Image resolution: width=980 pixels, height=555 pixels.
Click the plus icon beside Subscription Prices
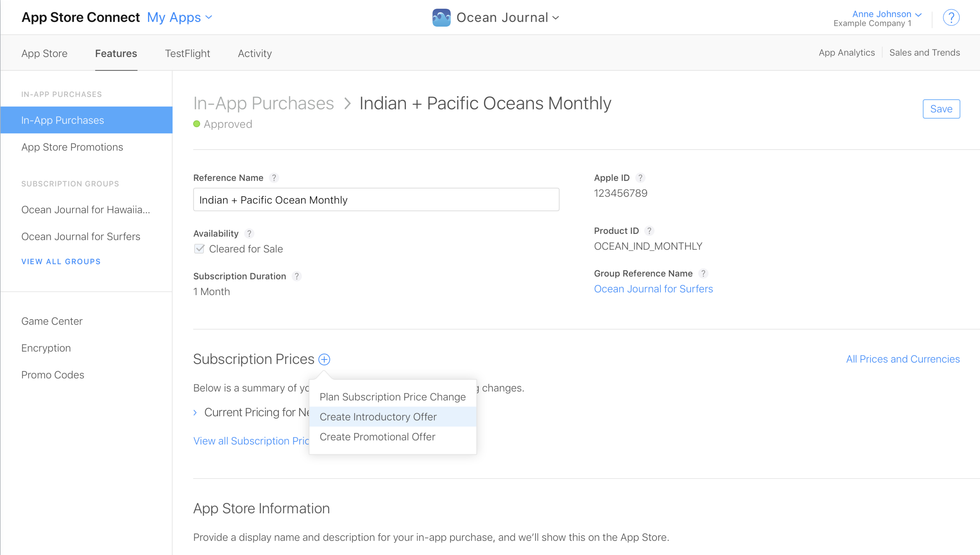click(324, 359)
